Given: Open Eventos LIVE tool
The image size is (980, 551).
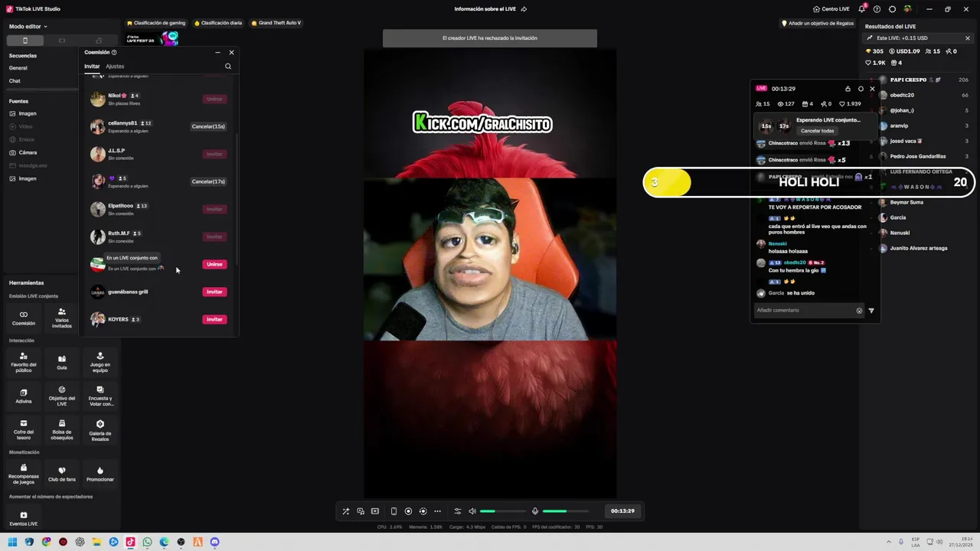Looking at the screenshot, I should pyautogui.click(x=24, y=518).
